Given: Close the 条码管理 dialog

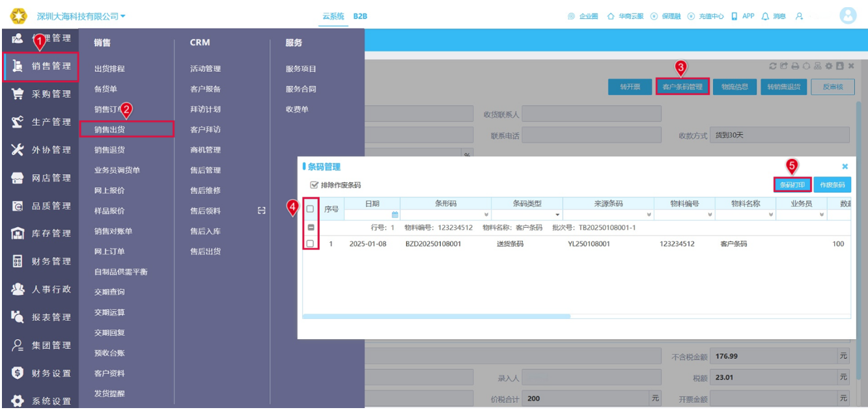Looking at the screenshot, I should pyautogui.click(x=845, y=167).
